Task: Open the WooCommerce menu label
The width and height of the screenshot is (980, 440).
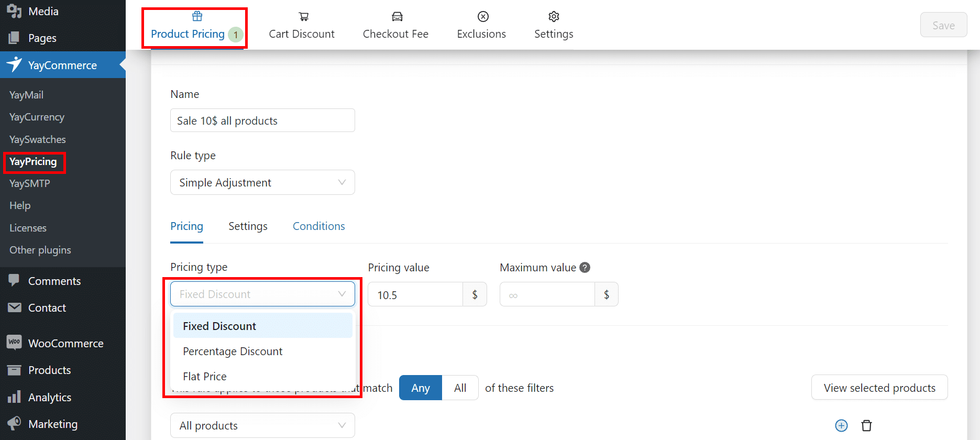Action: (x=66, y=343)
